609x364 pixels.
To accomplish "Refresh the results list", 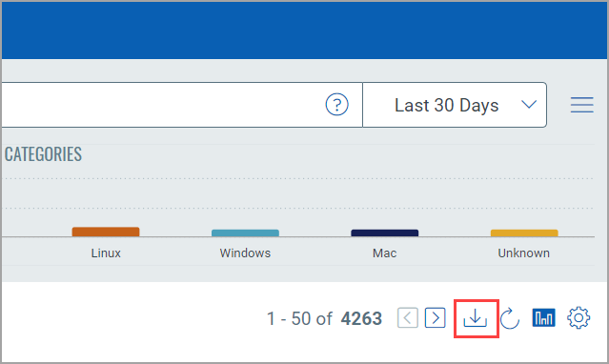I will tap(510, 318).
